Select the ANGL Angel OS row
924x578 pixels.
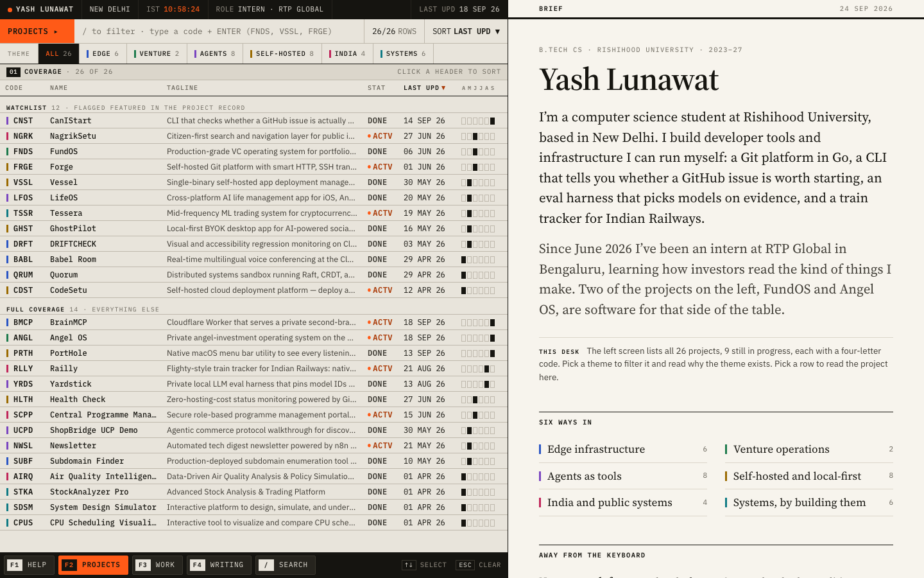click(x=253, y=338)
